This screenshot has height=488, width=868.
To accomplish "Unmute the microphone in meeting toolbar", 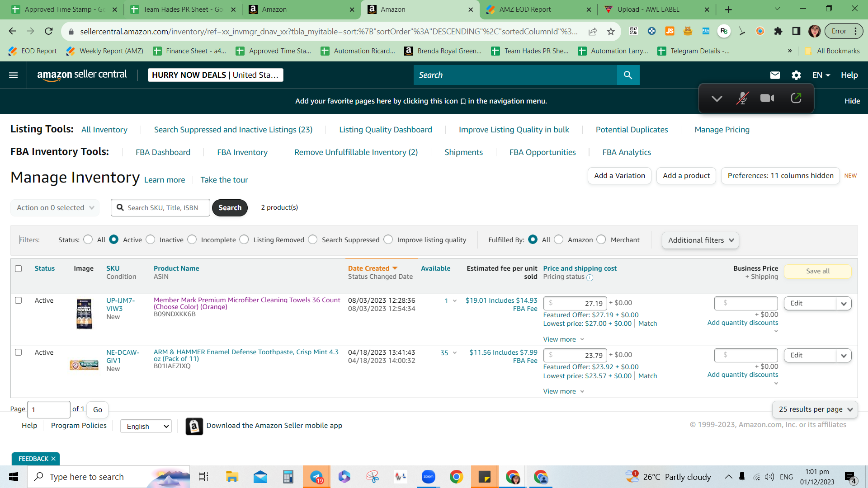I will point(742,98).
